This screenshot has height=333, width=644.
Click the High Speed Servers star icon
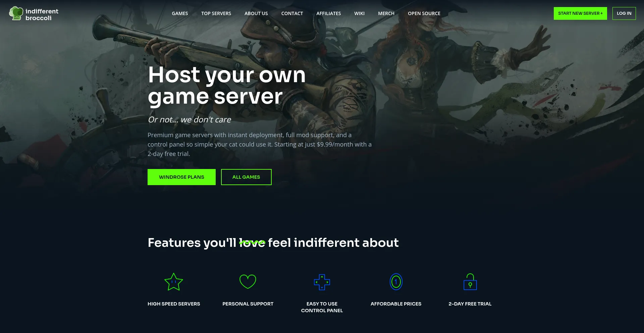click(174, 282)
